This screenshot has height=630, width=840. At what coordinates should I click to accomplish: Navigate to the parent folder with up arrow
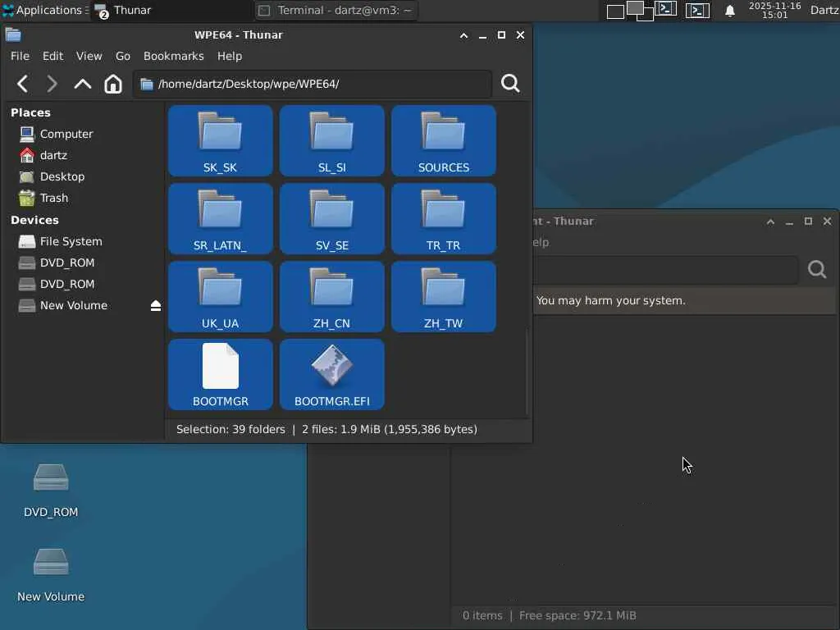click(83, 84)
